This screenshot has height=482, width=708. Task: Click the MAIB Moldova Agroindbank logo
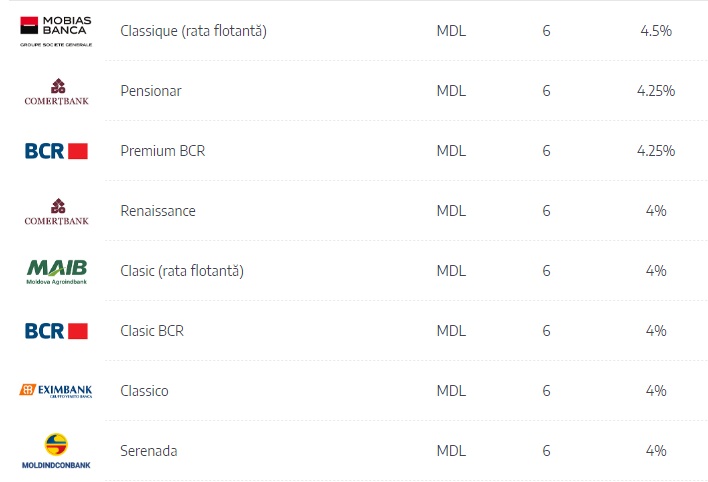coord(56,271)
